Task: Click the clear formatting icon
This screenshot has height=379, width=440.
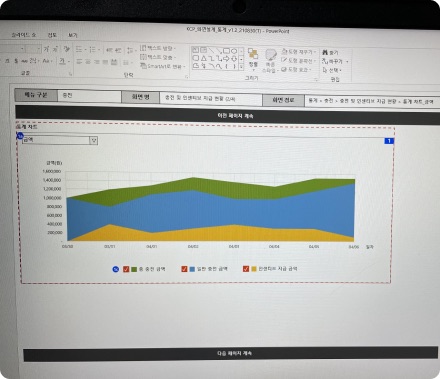Action: [x=67, y=49]
